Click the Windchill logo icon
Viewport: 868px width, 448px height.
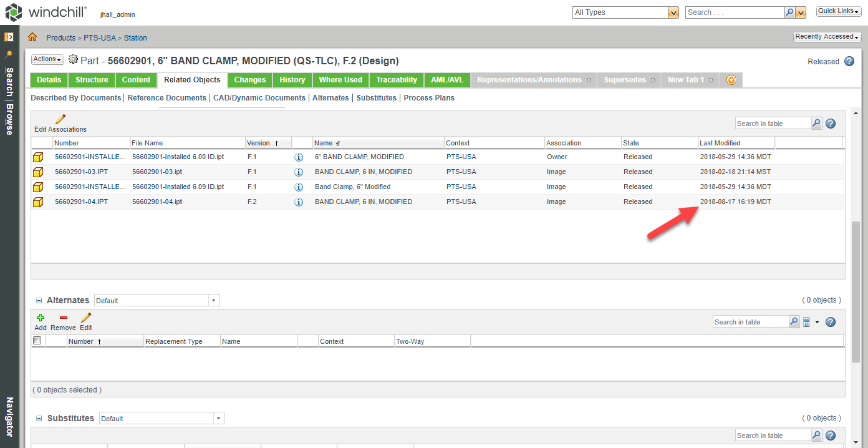coord(13,12)
